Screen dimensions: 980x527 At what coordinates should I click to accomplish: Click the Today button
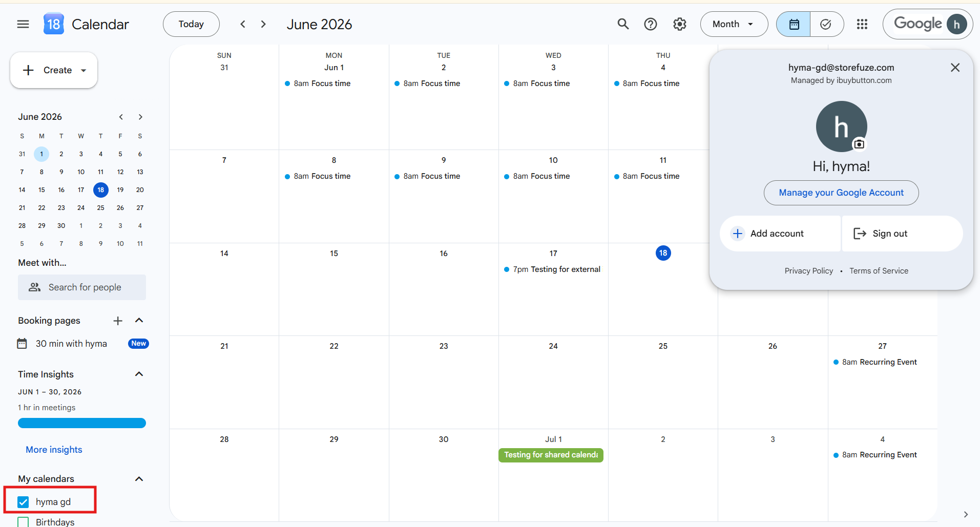point(191,24)
